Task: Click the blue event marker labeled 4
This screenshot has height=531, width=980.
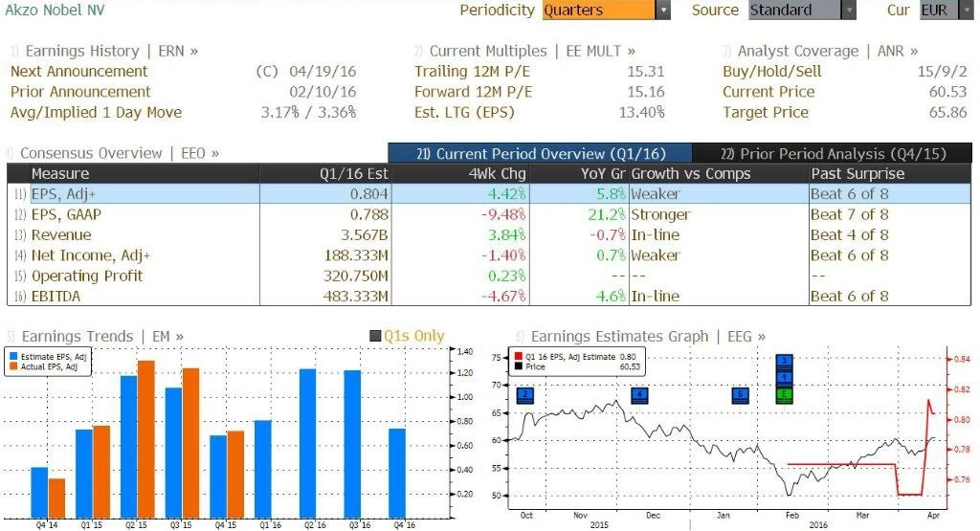Action: (x=639, y=395)
